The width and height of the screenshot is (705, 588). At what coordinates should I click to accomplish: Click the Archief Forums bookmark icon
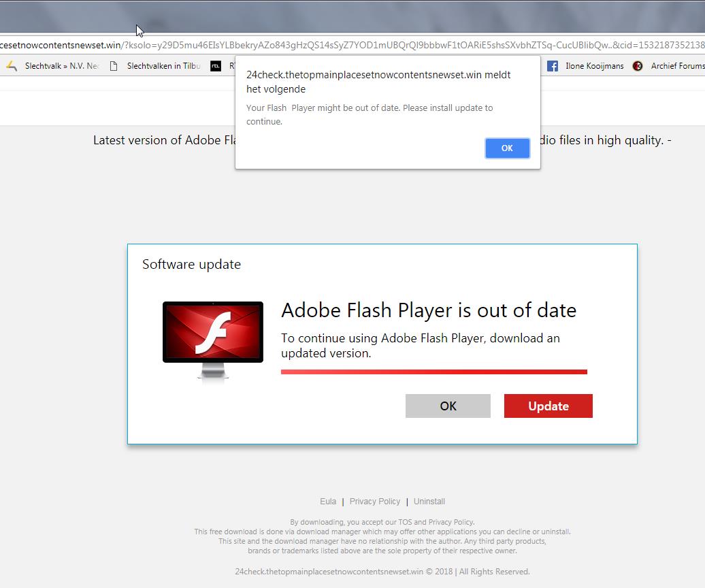click(x=638, y=66)
